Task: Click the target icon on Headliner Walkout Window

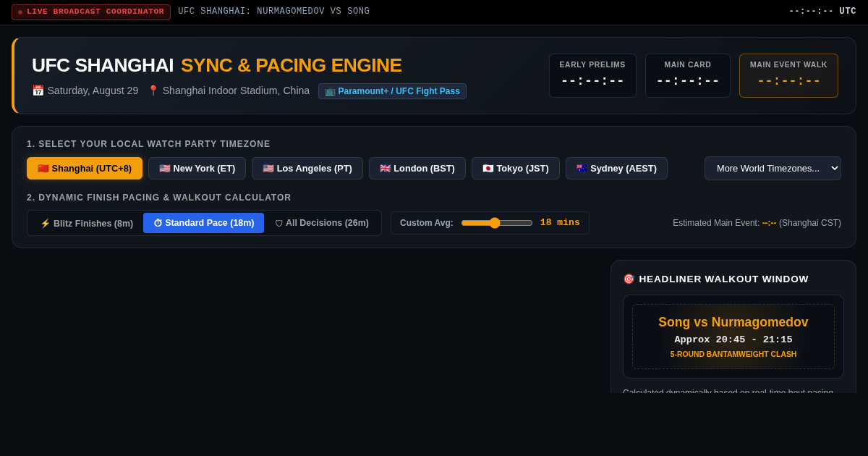Action: point(629,279)
